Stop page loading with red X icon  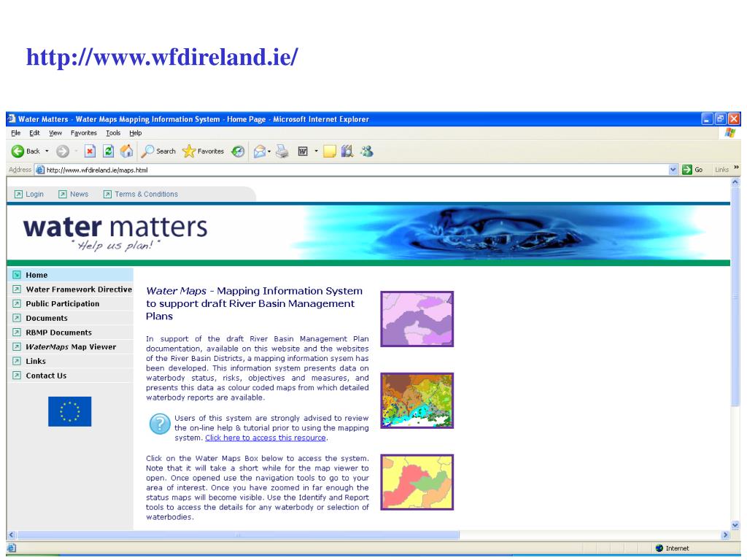click(x=90, y=152)
